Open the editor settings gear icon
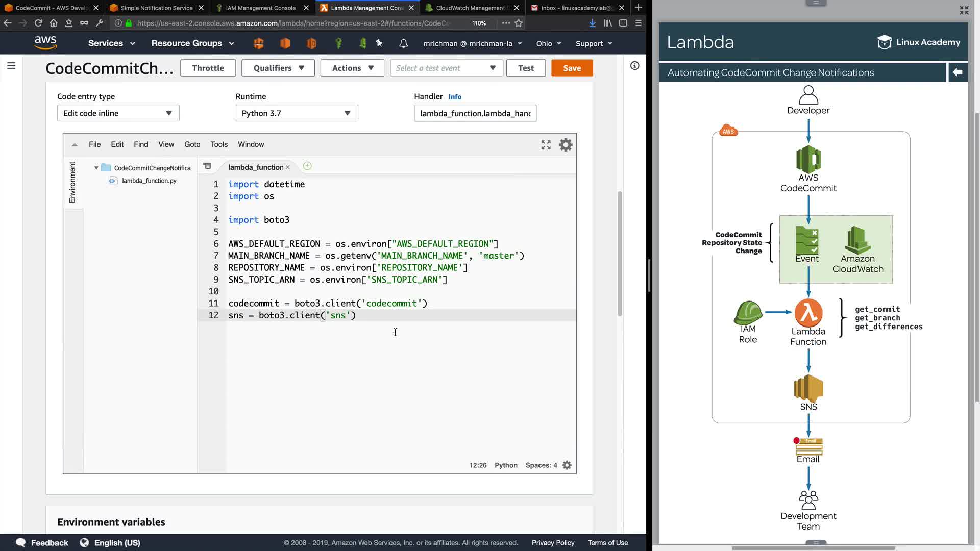980x551 pixels. [566, 145]
